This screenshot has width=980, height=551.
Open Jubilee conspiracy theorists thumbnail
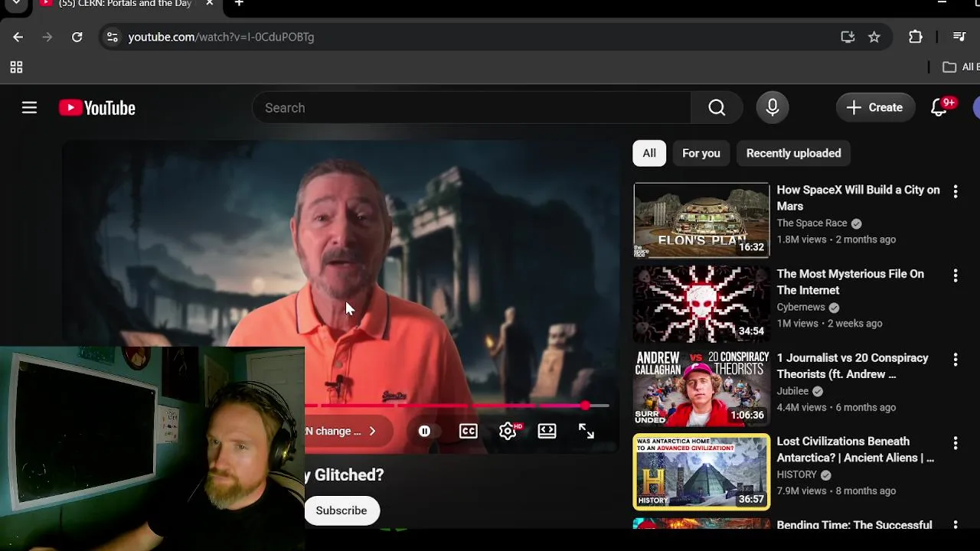click(x=701, y=388)
